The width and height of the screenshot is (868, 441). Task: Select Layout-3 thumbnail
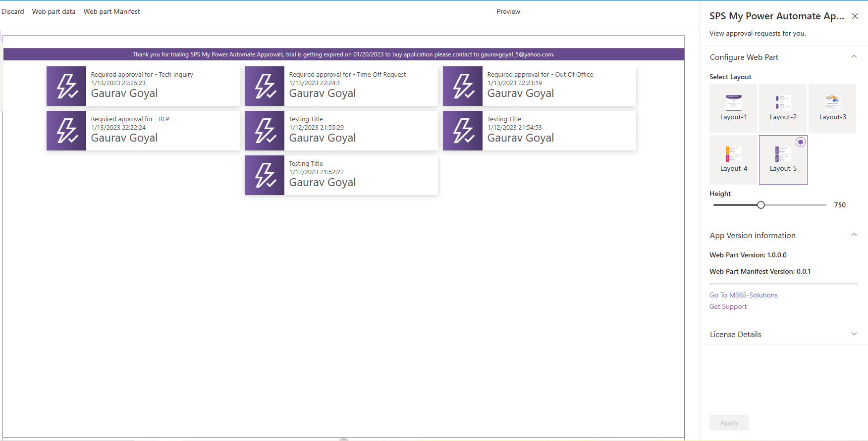click(x=832, y=108)
